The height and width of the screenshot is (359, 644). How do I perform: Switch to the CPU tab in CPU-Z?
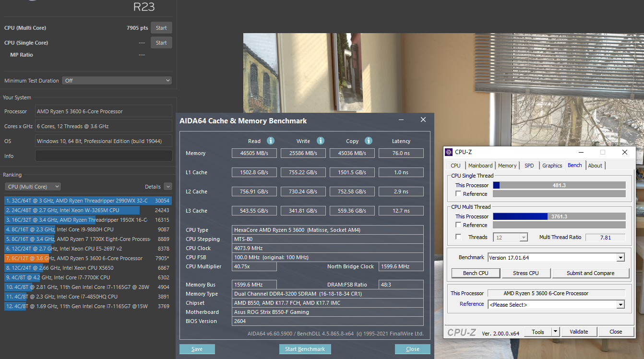point(455,166)
